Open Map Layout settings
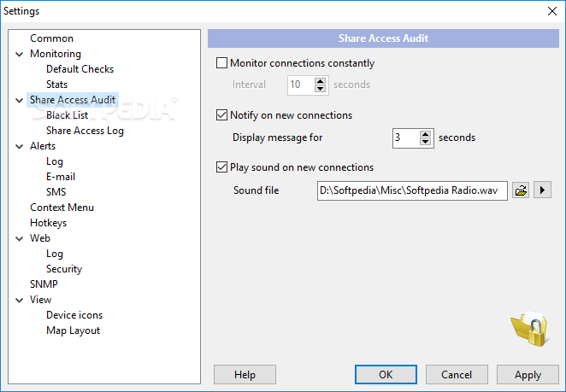Screen dimensions: 566x392 [73, 331]
